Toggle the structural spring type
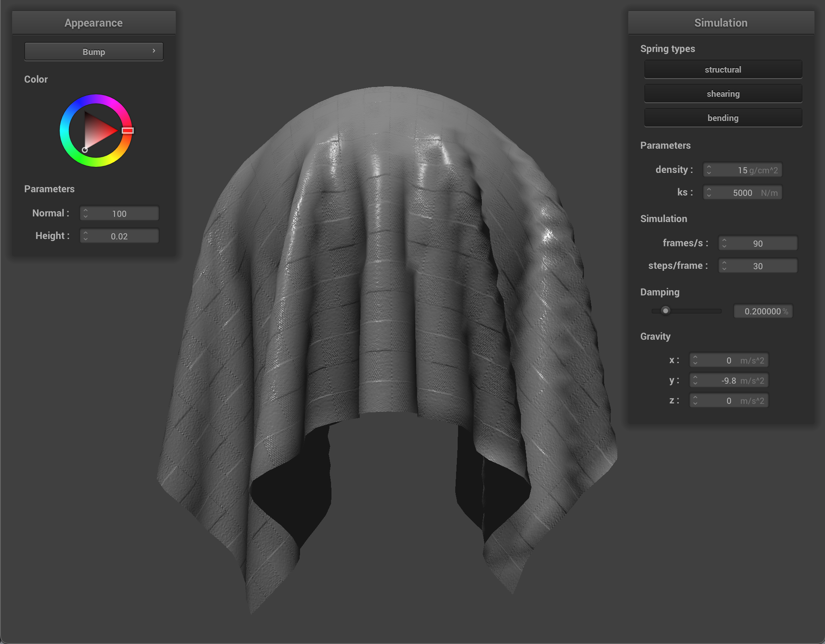Screen dimensions: 825x644 [723, 69]
